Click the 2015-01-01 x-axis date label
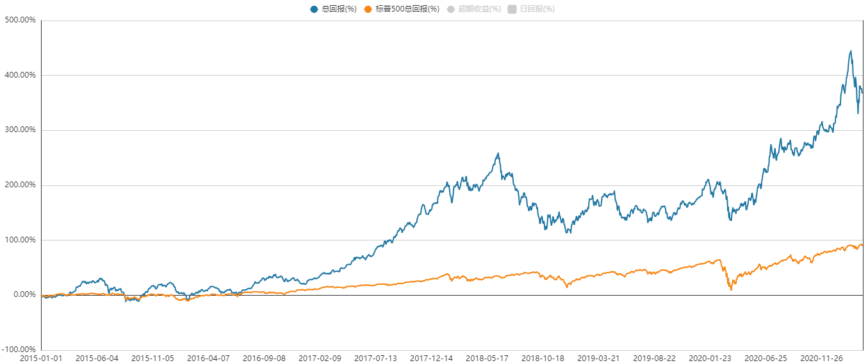868x363 pixels. pos(42,357)
